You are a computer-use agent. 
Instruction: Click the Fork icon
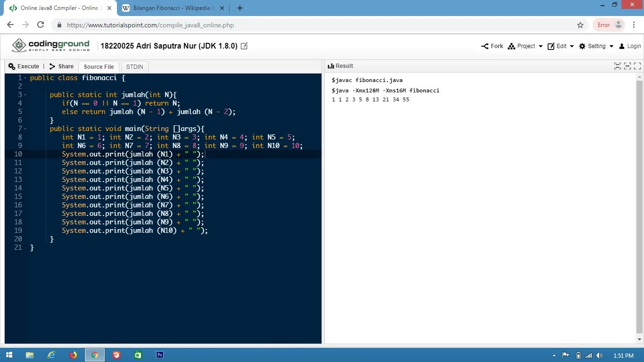[x=485, y=46]
